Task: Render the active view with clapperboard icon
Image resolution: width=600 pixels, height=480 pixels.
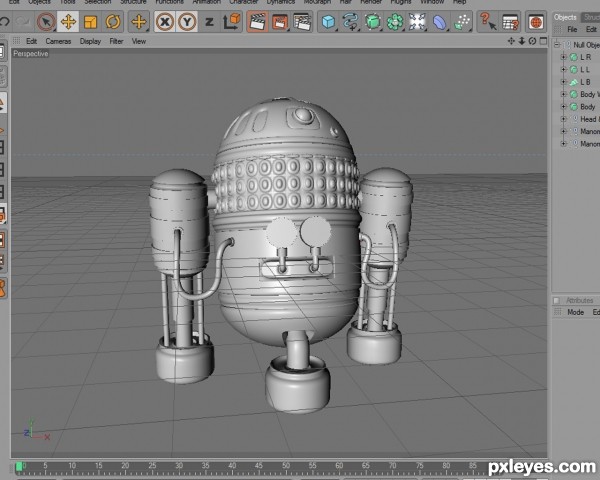Action: [258, 22]
